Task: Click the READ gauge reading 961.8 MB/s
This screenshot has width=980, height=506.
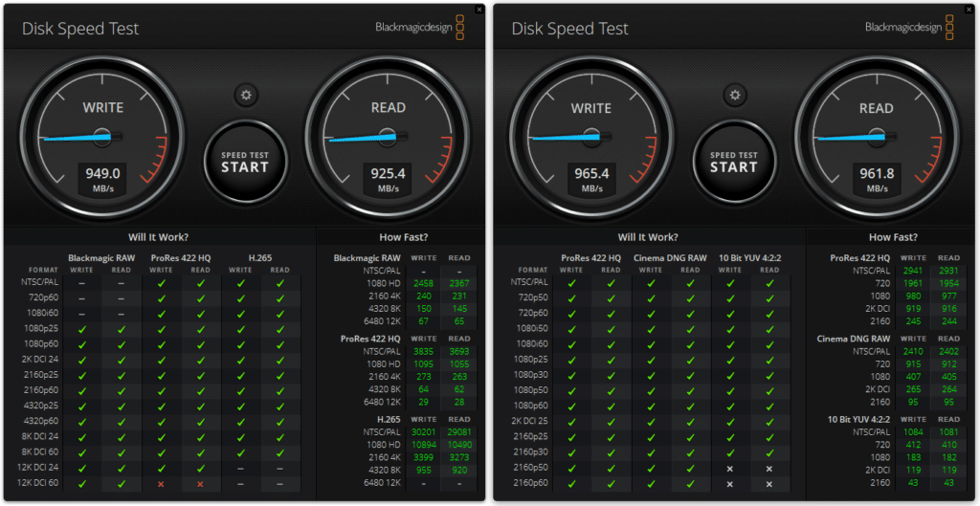Action: click(877, 138)
